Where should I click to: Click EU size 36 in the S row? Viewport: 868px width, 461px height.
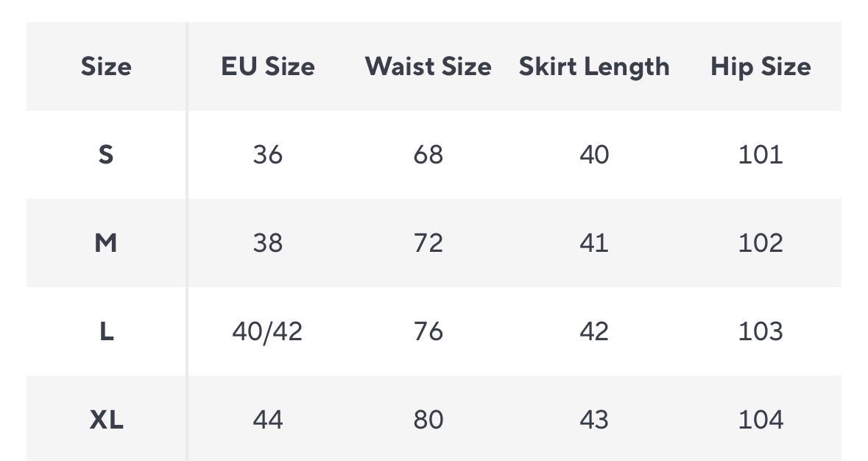click(267, 155)
